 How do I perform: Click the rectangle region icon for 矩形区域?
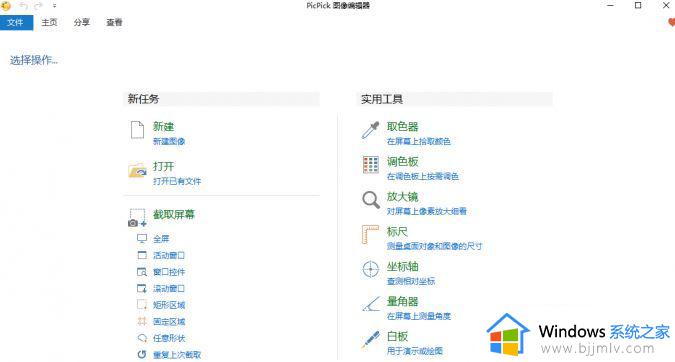[142, 305]
